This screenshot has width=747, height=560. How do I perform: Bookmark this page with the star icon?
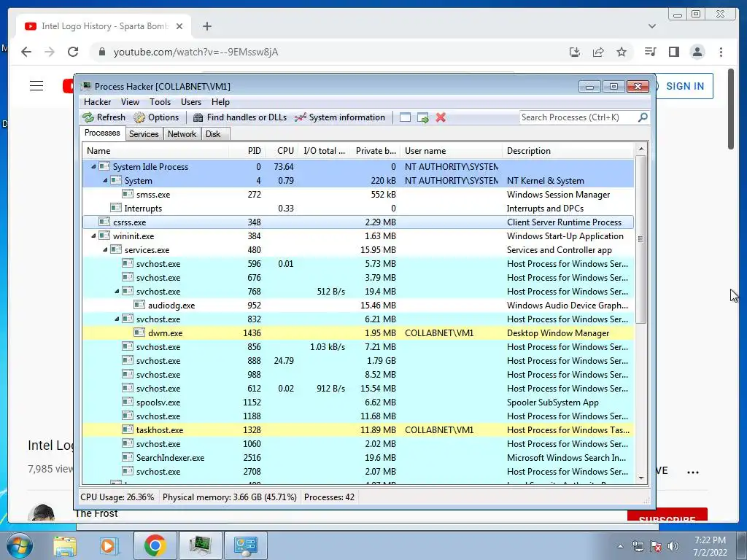click(x=622, y=52)
